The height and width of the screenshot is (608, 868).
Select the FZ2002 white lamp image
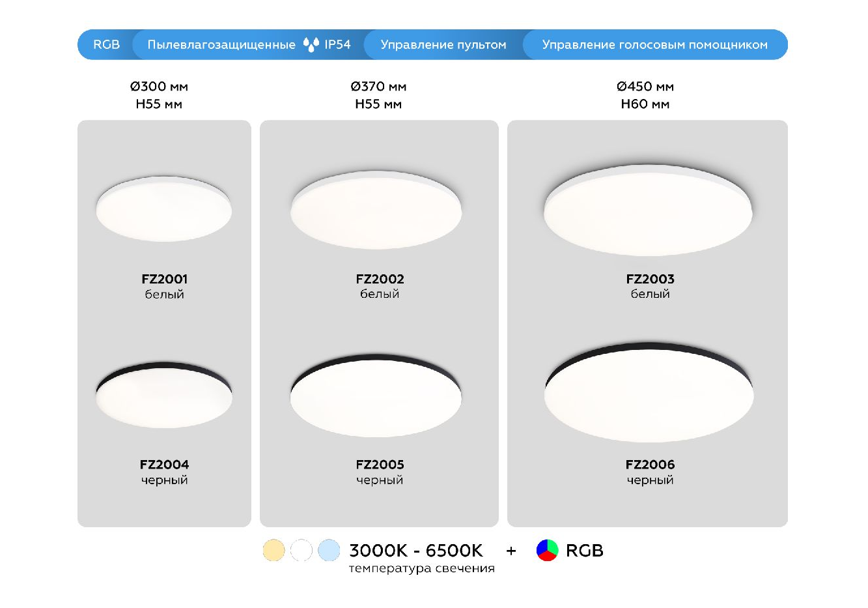click(376, 209)
